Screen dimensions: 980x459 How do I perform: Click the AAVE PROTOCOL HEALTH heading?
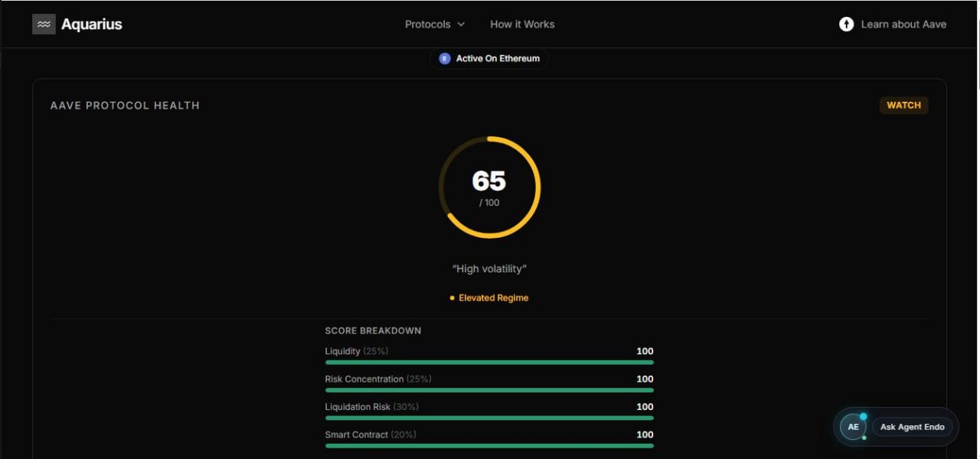(x=125, y=106)
